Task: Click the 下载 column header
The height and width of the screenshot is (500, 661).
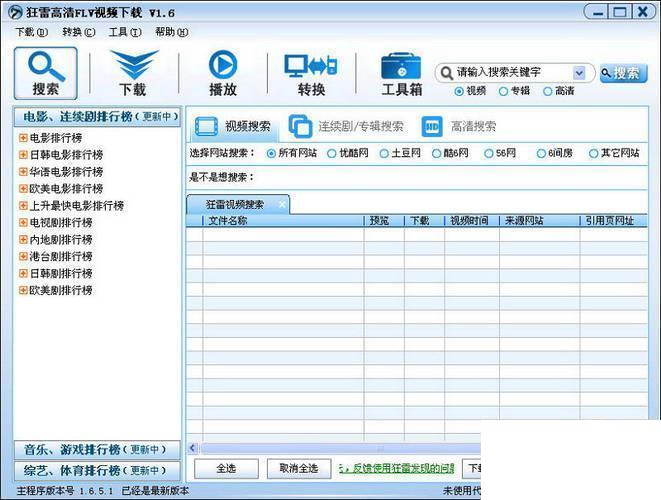Action: [424, 220]
